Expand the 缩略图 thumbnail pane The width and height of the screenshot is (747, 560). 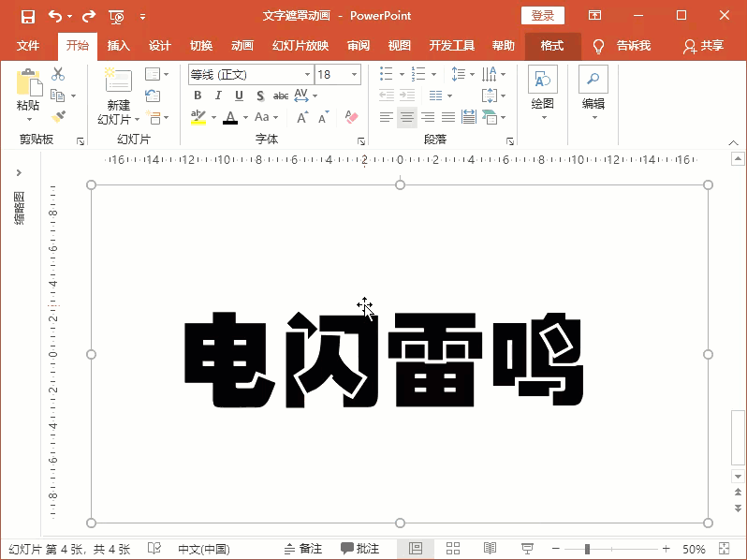19,172
